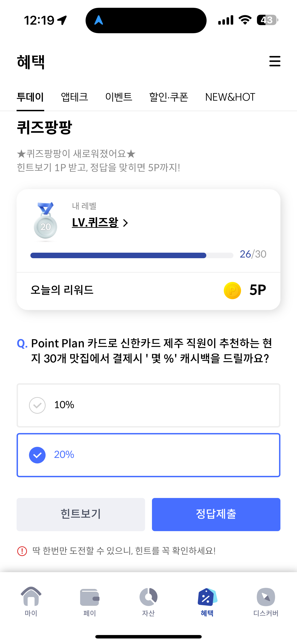297x644 pixels.
Task: Open the NEW&HOT tab
Action: (x=230, y=97)
